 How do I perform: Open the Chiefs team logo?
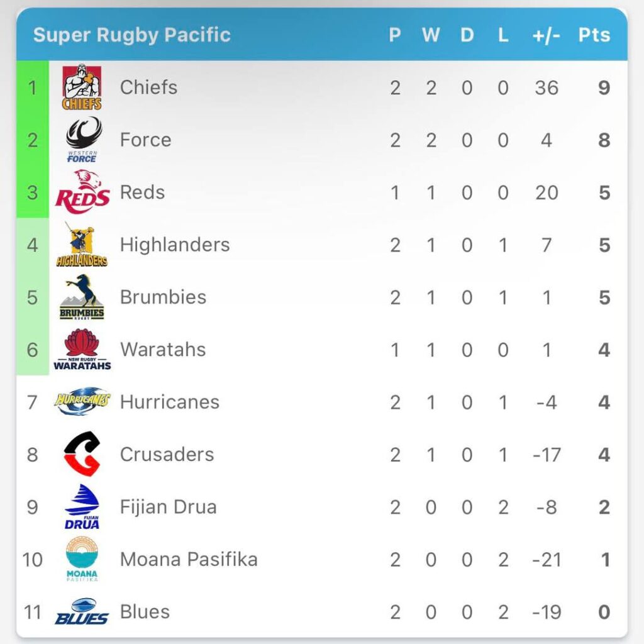(x=82, y=87)
